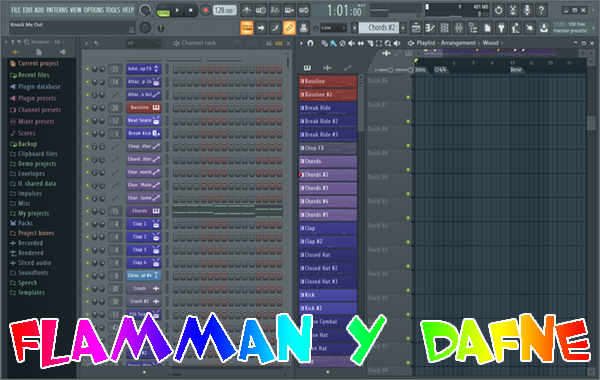The height and width of the screenshot is (380, 600).
Task: Open the help question mark icon
Action: [x=541, y=10]
